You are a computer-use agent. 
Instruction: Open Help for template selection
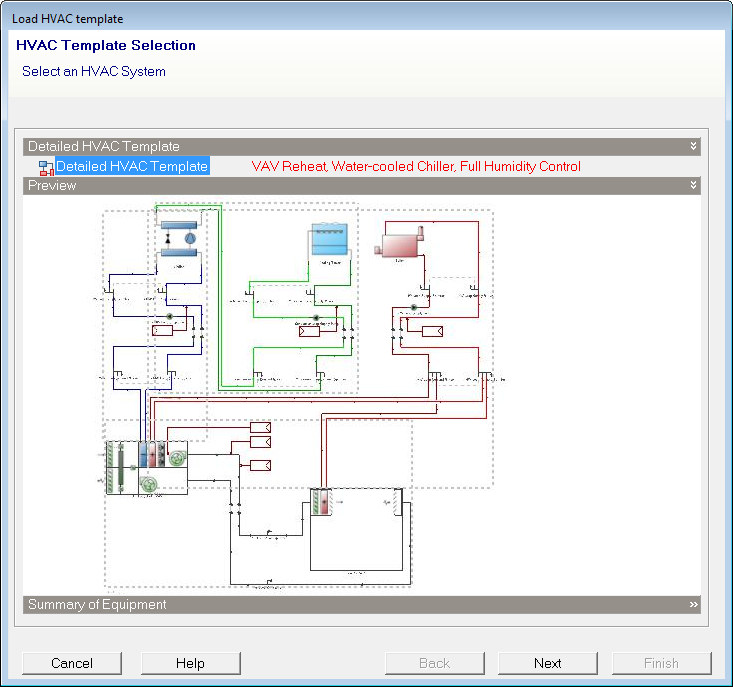click(190, 663)
